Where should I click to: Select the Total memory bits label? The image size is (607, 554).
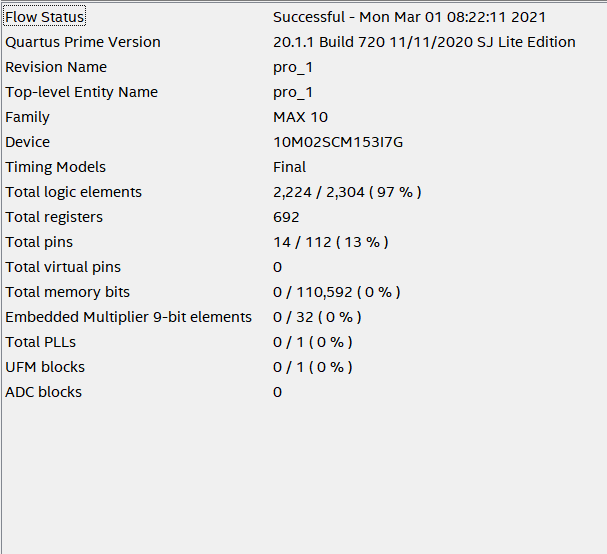68,292
